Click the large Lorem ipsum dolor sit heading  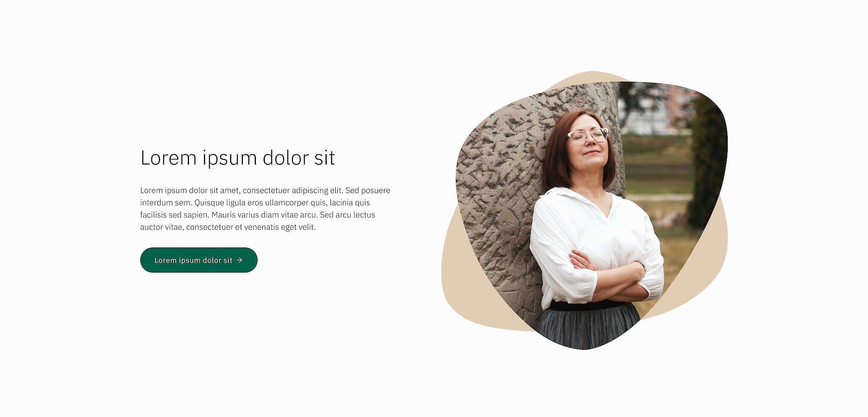(x=237, y=158)
